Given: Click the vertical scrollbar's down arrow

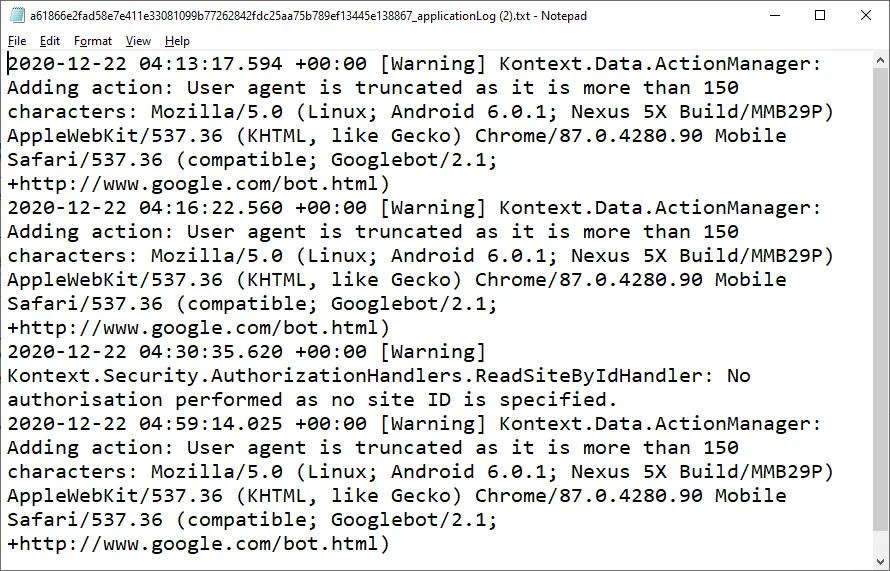Looking at the screenshot, I should pos(880,562).
